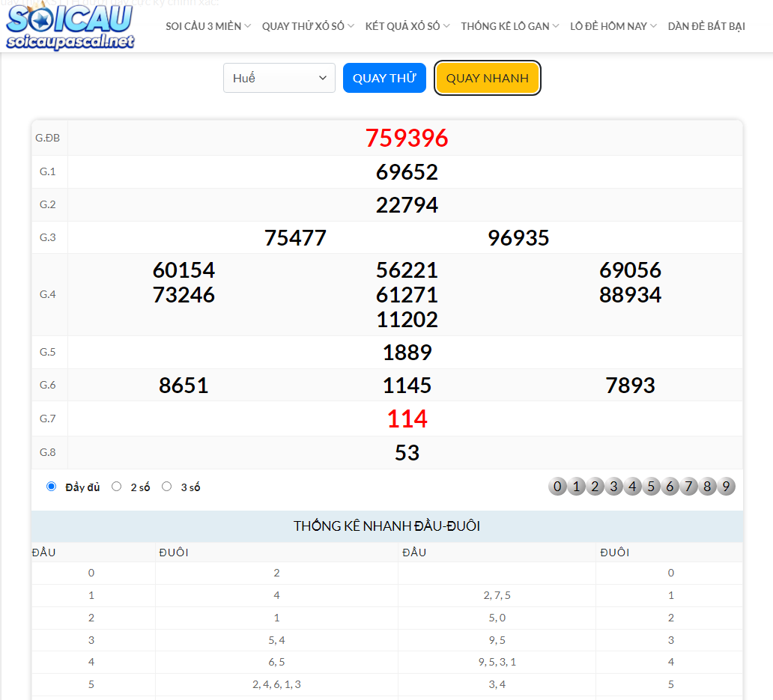Screen dimensions: 773x700
Task: Click the blue QUAY THỬ button
Action: click(384, 78)
